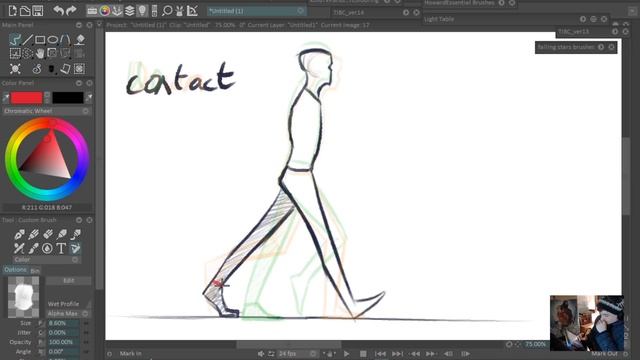Image resolution: width=640 pixels, height=360 pixels.
Task: Undo the last stroke
Action: pyautogui.click(x=58, y=11)
